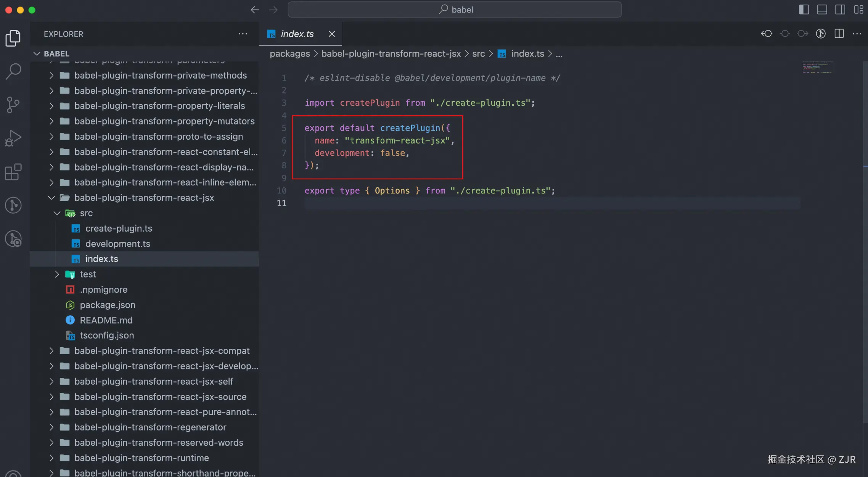Click the Explorer files icon

[x=13, y=38]
